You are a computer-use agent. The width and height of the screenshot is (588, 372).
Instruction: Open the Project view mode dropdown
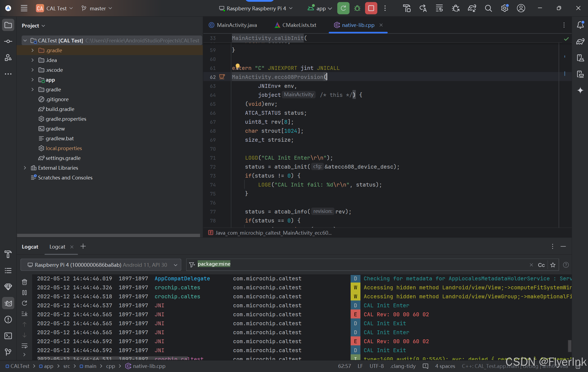[x=33, y=26]
